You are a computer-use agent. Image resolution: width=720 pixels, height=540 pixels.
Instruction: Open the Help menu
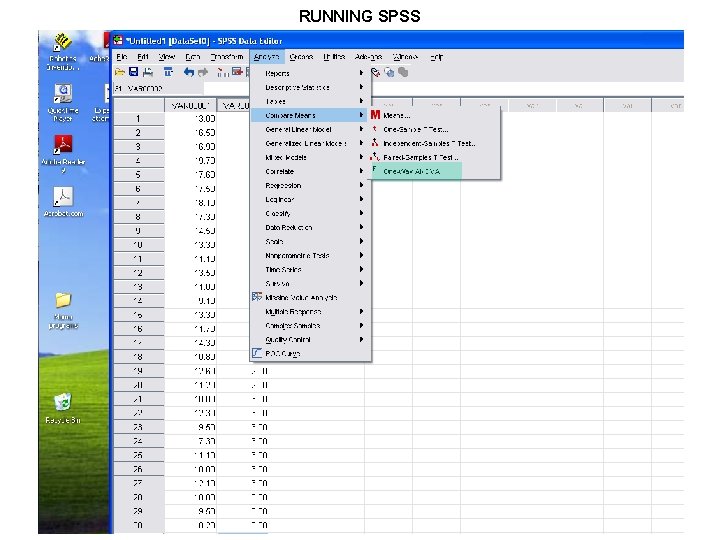click(x=437, y=57)
